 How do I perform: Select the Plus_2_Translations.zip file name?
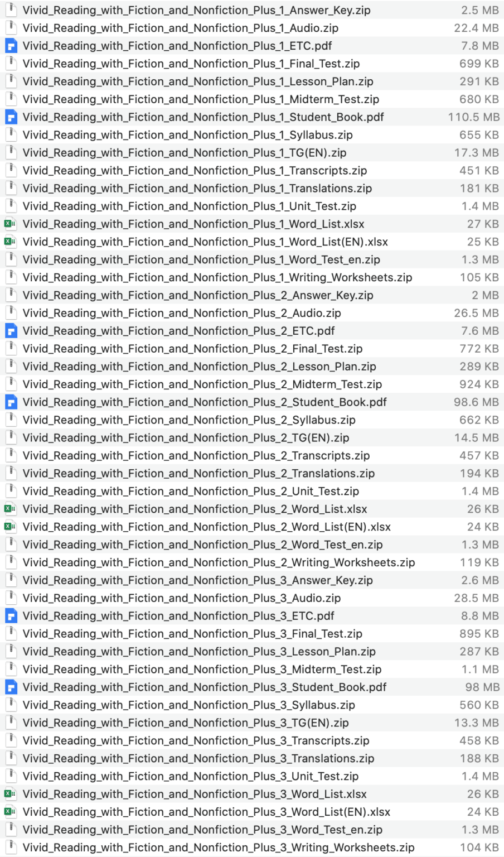[x=198, y=474]
